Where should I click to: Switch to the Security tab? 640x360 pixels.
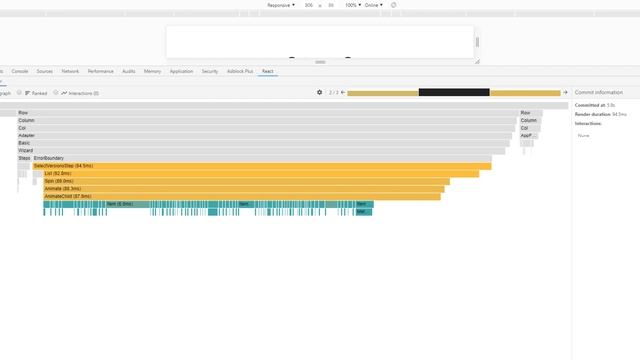[x=210, y=71]
